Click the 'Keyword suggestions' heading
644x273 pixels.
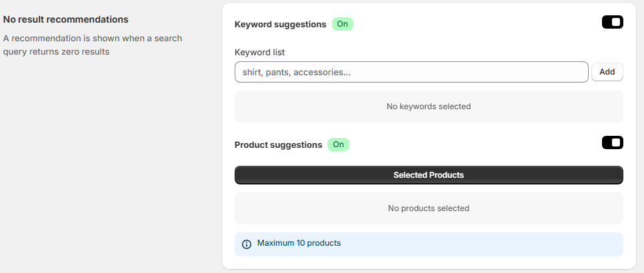[x=281, y=24]
